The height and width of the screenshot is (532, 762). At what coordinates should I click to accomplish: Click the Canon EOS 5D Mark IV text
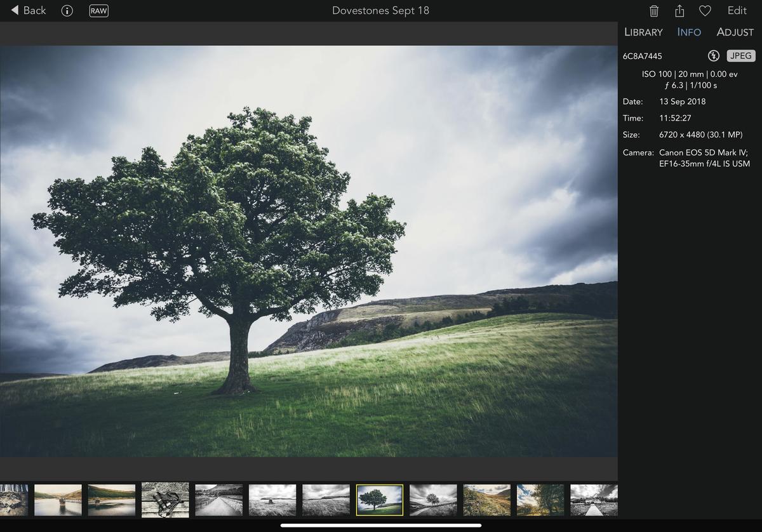click(x=704, y=152)
